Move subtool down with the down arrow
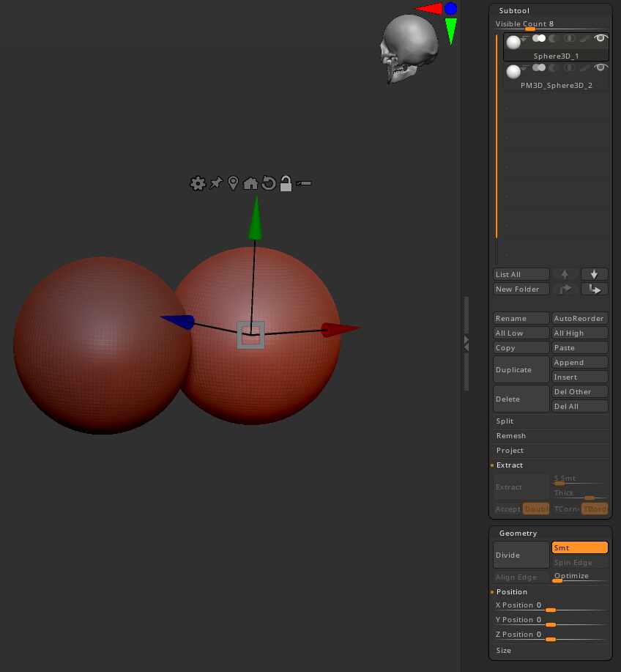 coord(594,274)
